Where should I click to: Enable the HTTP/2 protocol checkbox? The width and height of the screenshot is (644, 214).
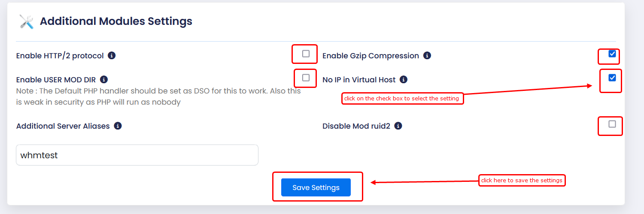point(306,54)
